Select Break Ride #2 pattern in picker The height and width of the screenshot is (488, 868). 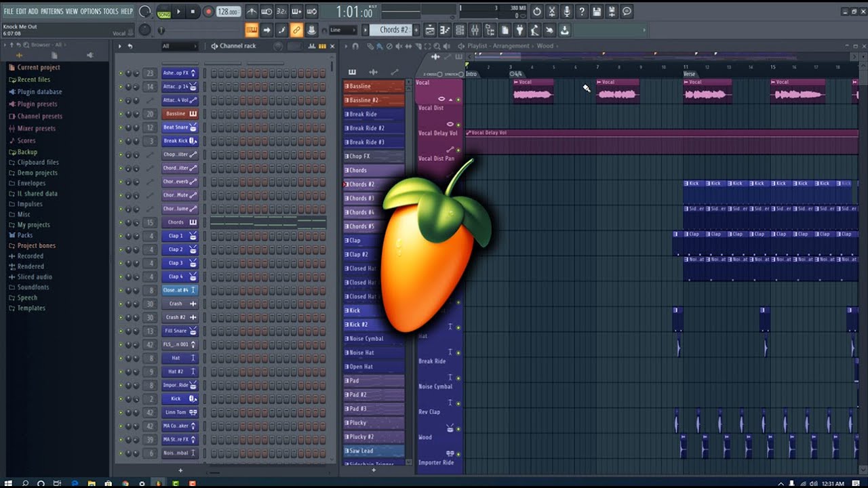tap(374, 128)
